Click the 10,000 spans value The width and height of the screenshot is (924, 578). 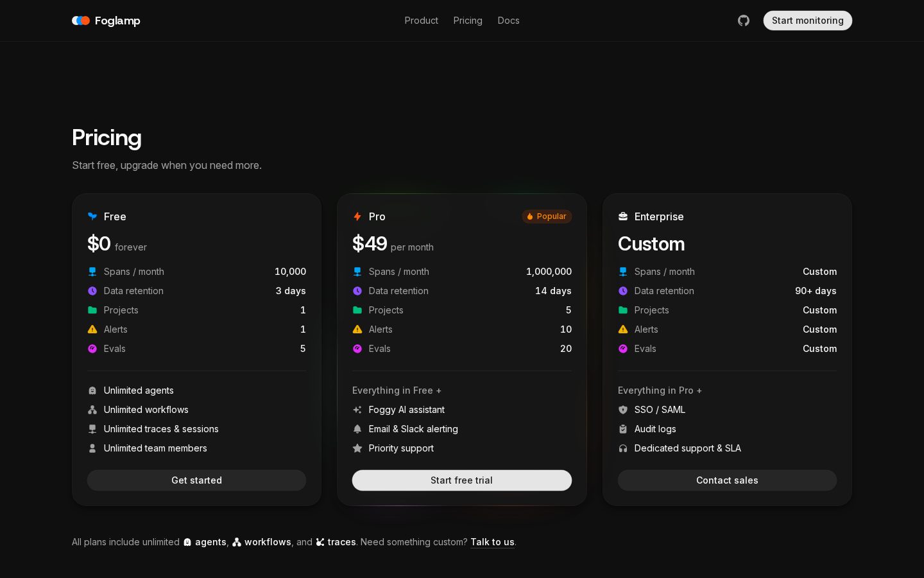tap(290, 272)
